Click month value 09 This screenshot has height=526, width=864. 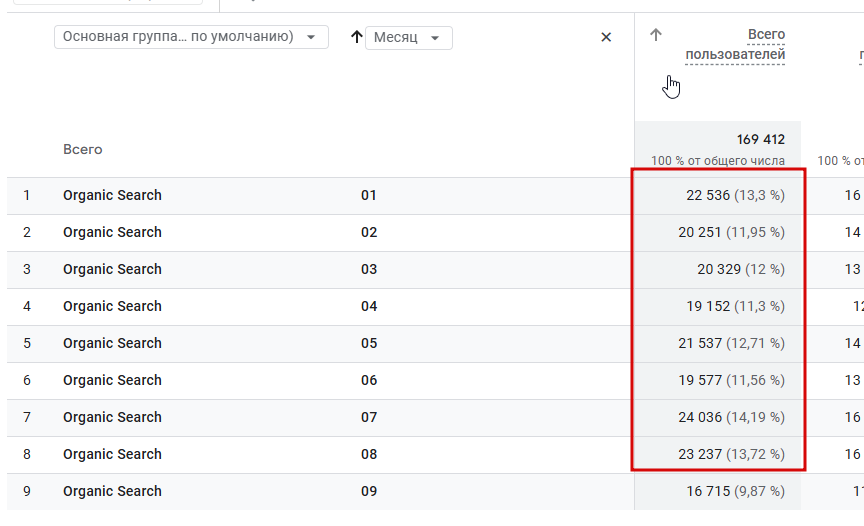[x=369, y=491]
